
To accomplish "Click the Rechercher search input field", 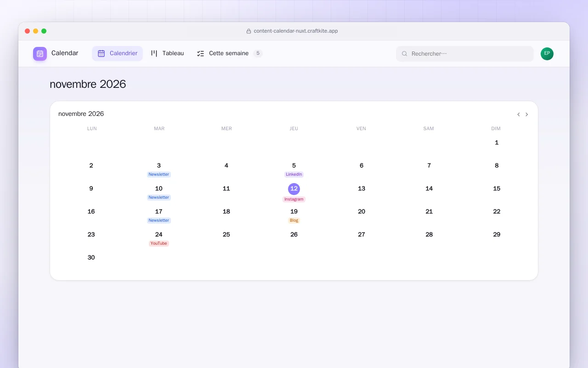I will point(465,54).
